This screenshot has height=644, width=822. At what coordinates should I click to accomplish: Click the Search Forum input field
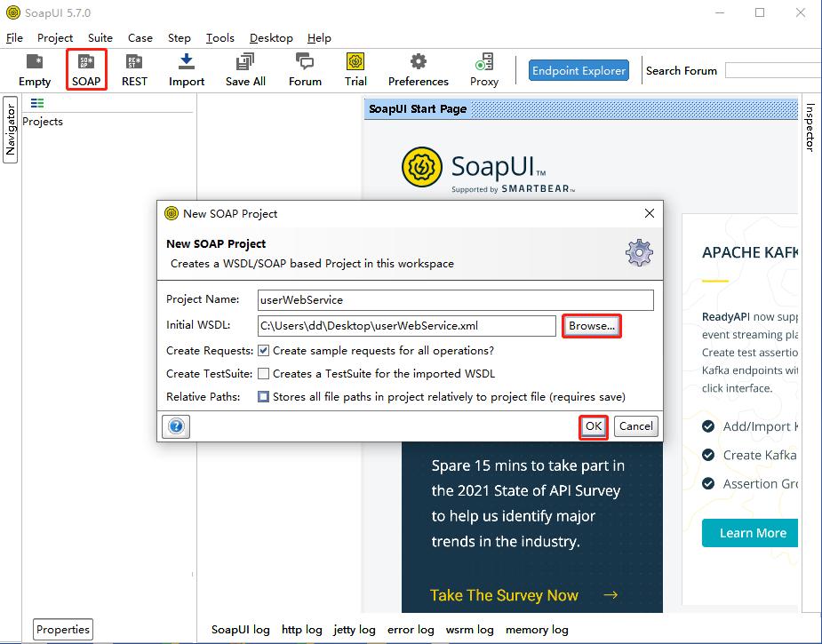pos(773,70)
